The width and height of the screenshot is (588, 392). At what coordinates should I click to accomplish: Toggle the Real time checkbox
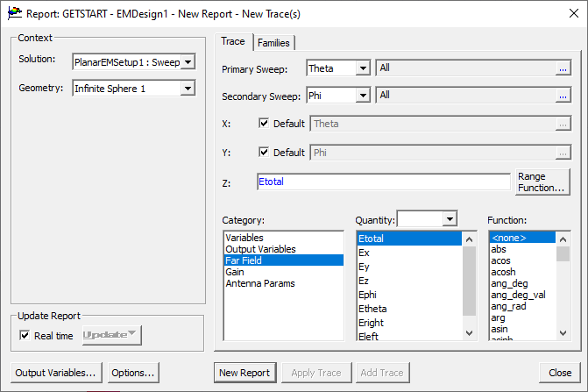pos(25,335)
